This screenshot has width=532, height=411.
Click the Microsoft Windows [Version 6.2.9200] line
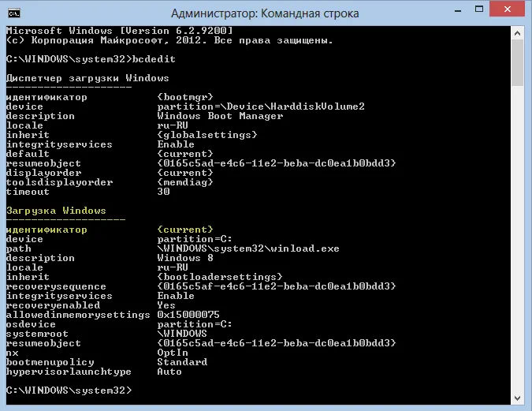click(120, 31)
